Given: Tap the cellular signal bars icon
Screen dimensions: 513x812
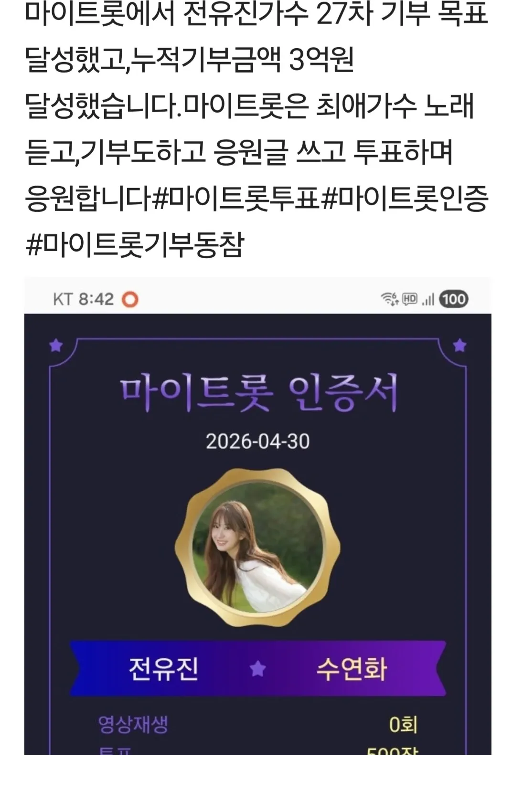Looking at the screenshot, I should pyautogui.click(x=428, y=299).
